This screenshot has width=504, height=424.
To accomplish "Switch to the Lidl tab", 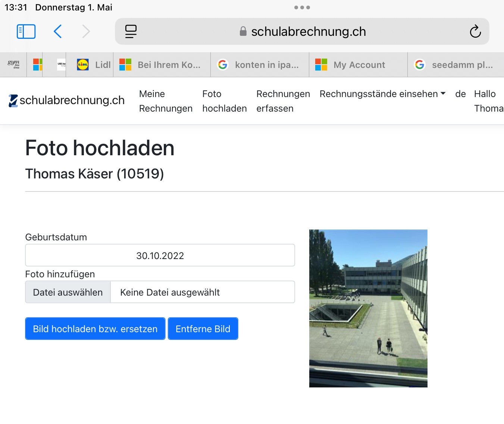I will click(x=94, y=65).
